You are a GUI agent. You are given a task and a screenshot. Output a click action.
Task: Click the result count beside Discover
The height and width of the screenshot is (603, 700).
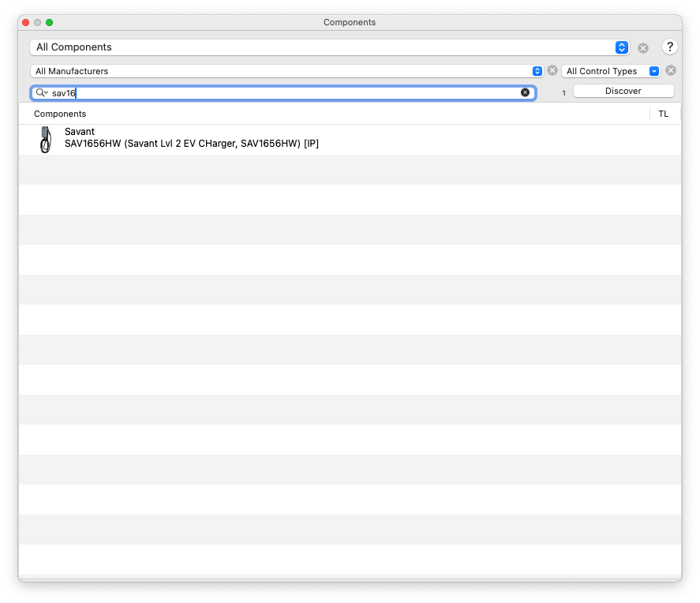[563, 93]
